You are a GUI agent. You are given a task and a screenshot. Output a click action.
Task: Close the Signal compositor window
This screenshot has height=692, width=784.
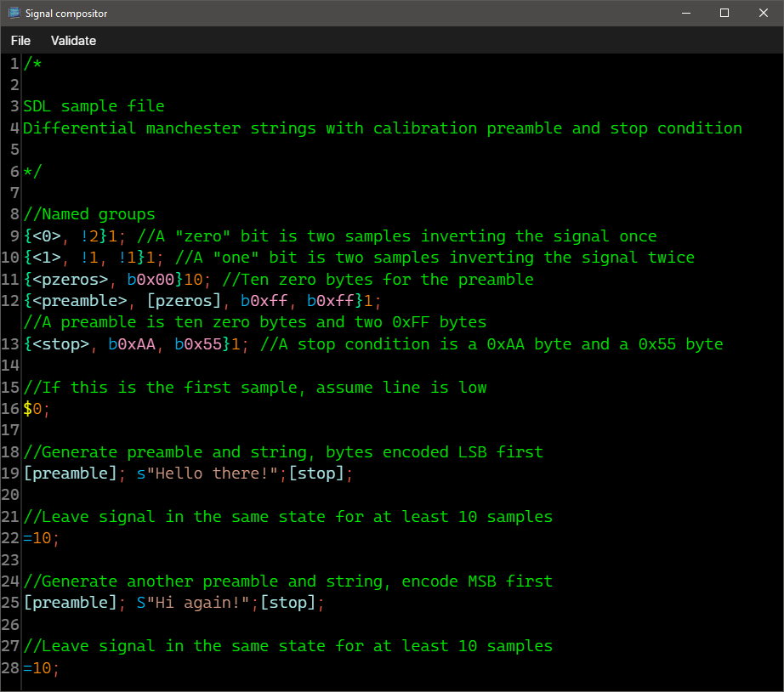pyautogui.click(x=764, y=14)
